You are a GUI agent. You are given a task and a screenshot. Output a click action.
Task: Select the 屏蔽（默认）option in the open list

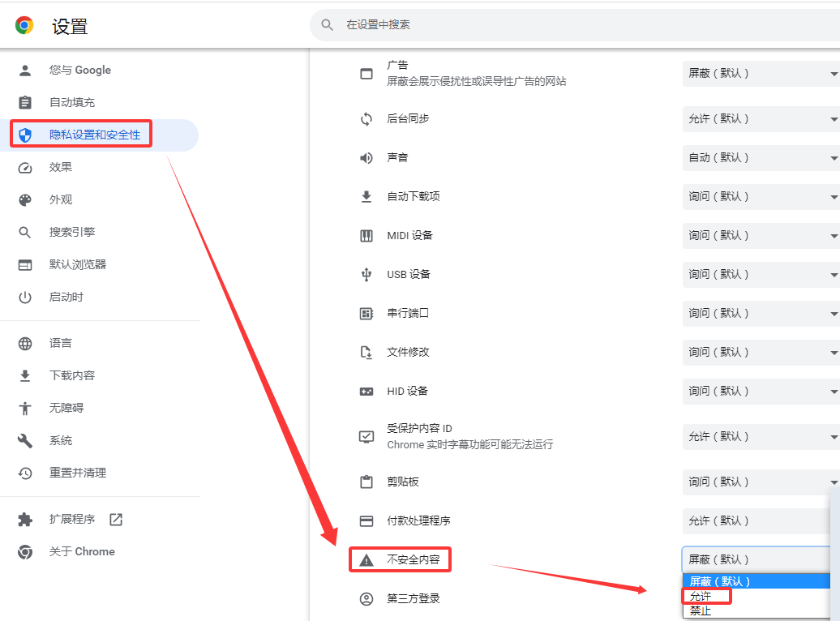720,581
